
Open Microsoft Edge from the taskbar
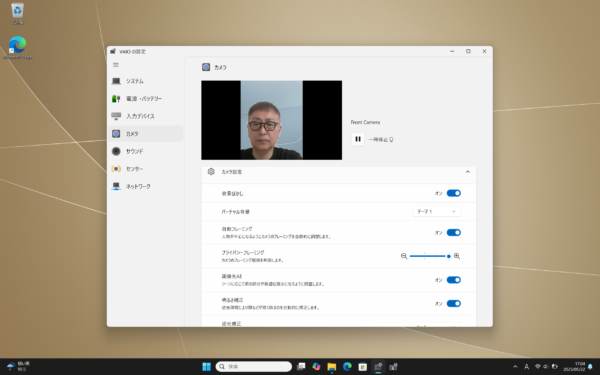pos(347,367)
